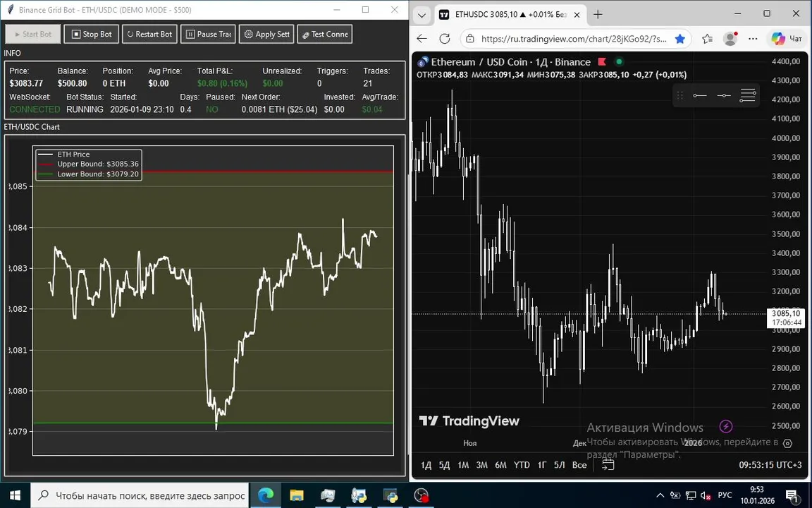This screenshot has width=812, height=508.
Task: Pause trading in the Grid Bot
Action: click(x=208, y=34)
